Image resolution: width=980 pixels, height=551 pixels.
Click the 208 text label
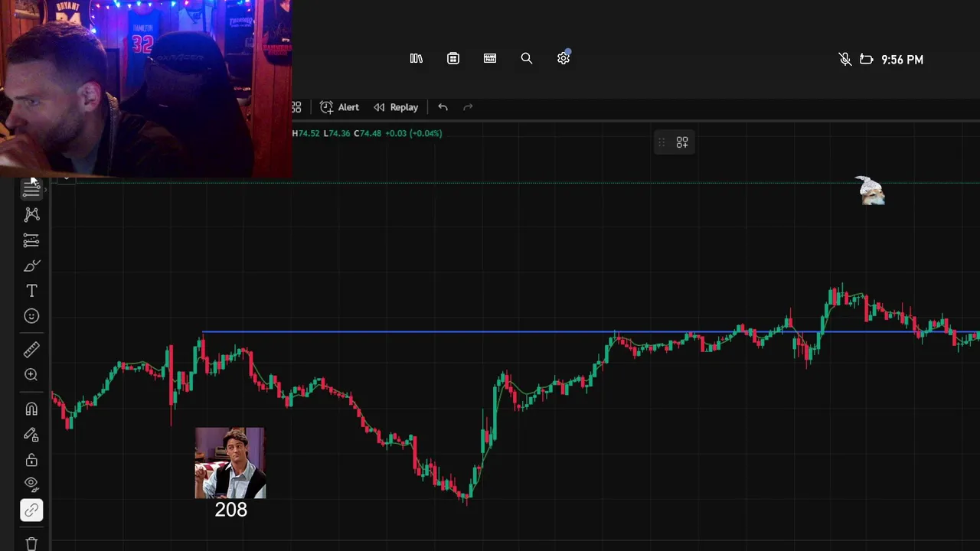[230, 510]
